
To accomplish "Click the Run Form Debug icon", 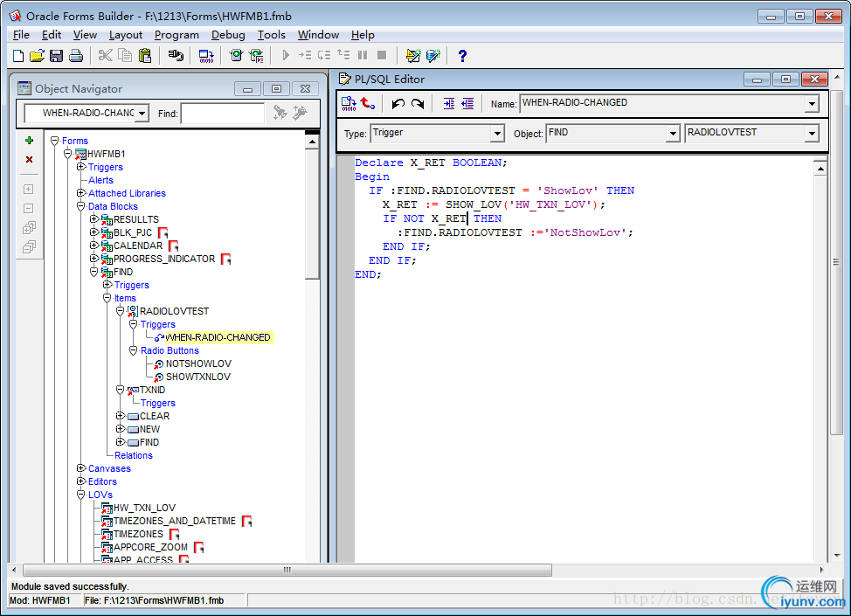I will (x=256, y=55).
